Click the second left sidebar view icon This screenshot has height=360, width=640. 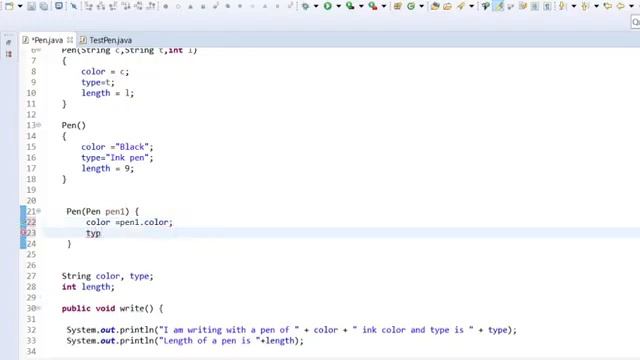(x=9, y=54)
